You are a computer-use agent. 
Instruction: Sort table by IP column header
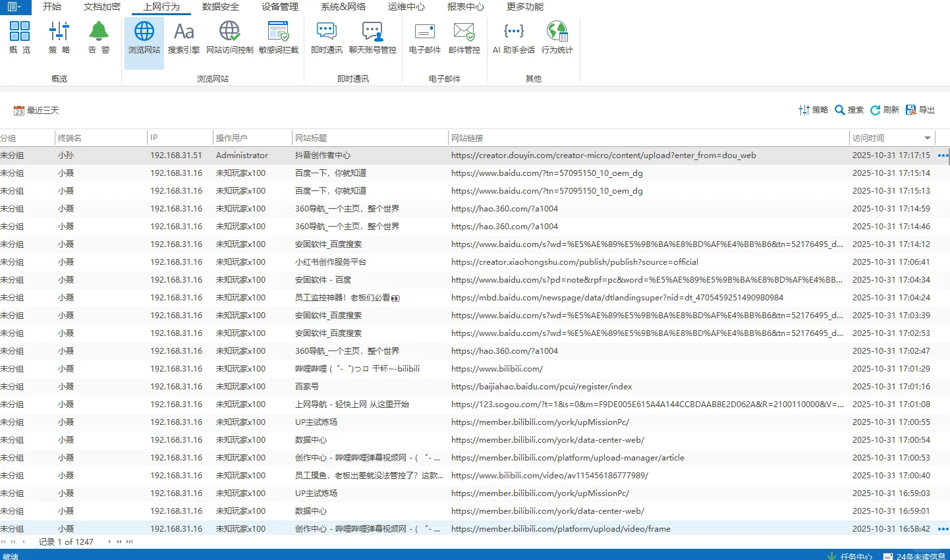coord(181,138)
